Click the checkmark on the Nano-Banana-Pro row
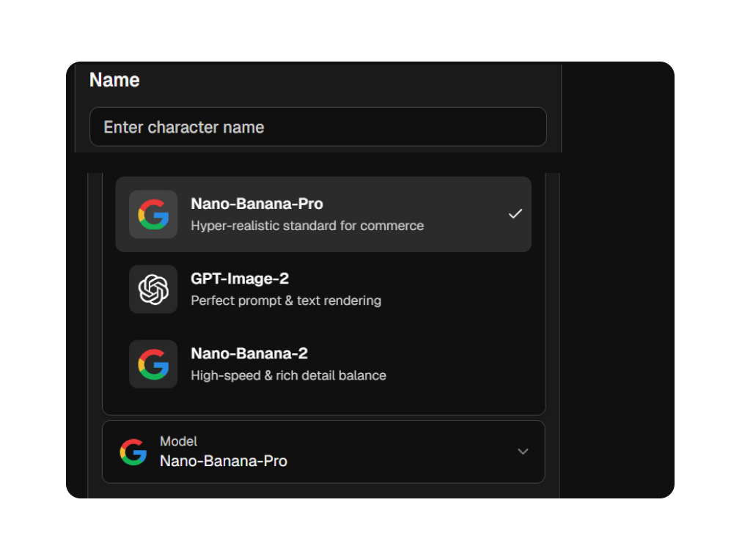This screenshot has height=560, width=742. coord(515,214)
